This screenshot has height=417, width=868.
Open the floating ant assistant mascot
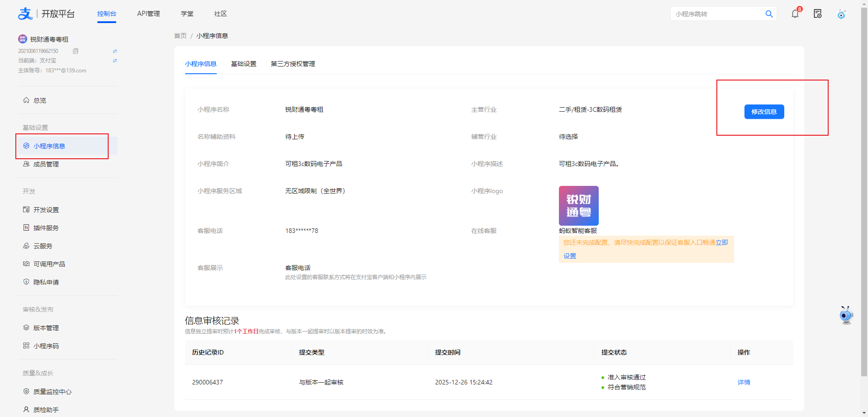pos(845,315)
